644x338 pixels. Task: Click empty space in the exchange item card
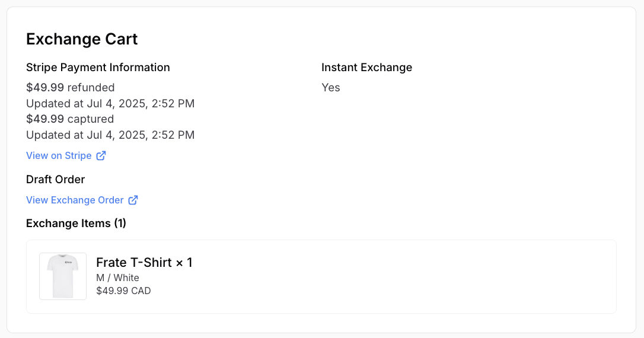click(415, 276)
